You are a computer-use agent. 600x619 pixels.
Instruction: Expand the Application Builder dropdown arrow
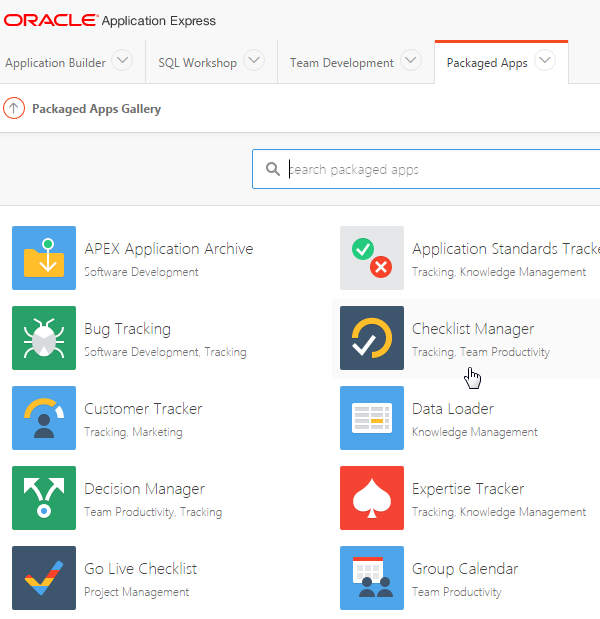[122, 60]
